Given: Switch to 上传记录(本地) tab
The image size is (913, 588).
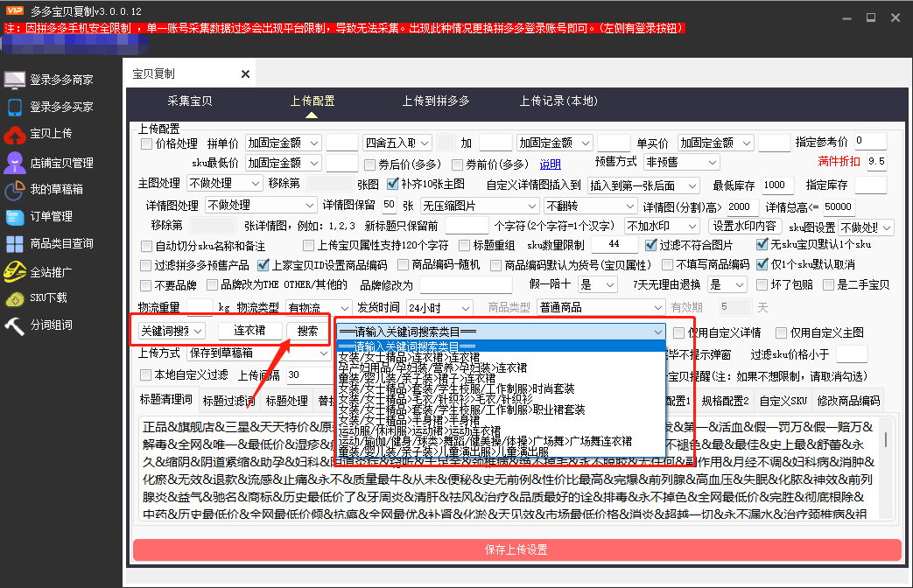Looking at the screenshot, I should (x=558, y=101).
